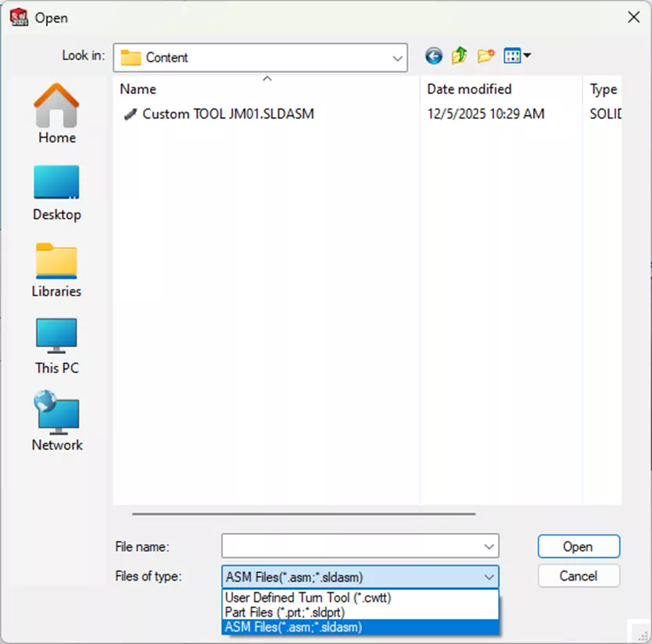The image size is (652, 644).
Task: Click the tool icon beside Custom TOOL JM01
Action: pos(130,113)
